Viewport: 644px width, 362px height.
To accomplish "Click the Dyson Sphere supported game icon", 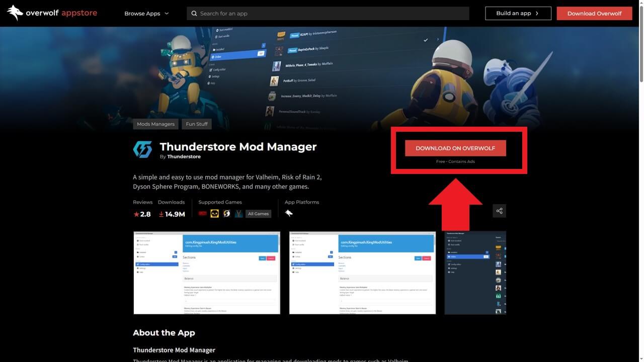I will click(x=227, y=214).
